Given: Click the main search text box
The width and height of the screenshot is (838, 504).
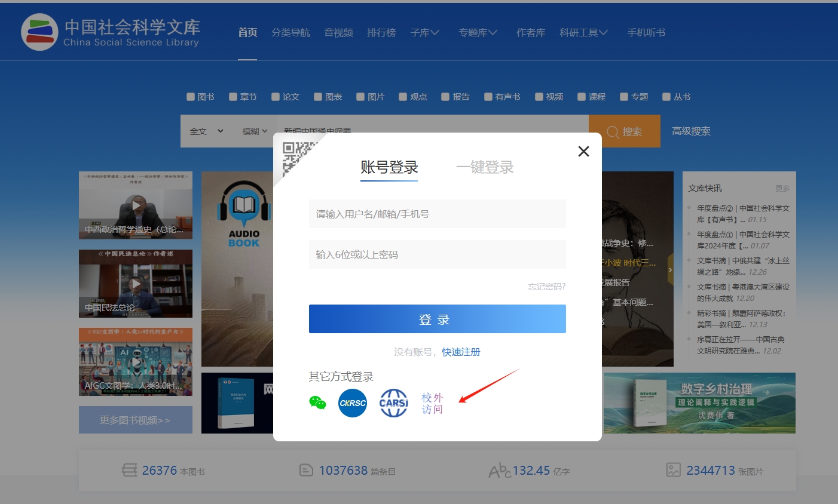Looking at the screenshot, I should pyautogui.click(x=432, y=131).
